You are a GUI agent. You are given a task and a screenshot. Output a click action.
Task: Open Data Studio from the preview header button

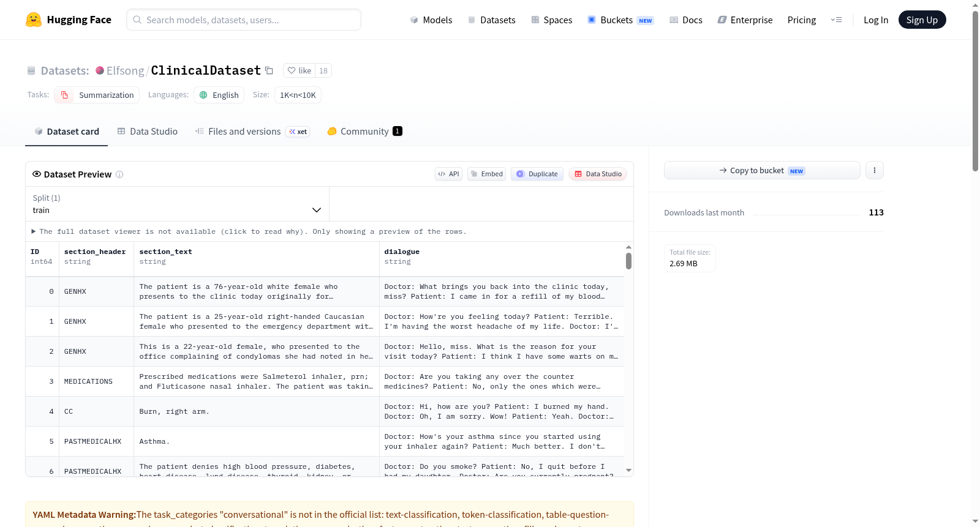point(598,174)
